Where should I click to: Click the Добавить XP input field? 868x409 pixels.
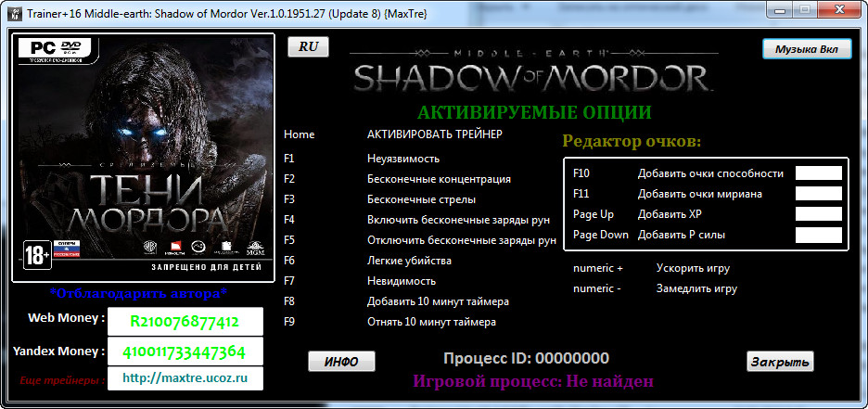tap(819, 214)
